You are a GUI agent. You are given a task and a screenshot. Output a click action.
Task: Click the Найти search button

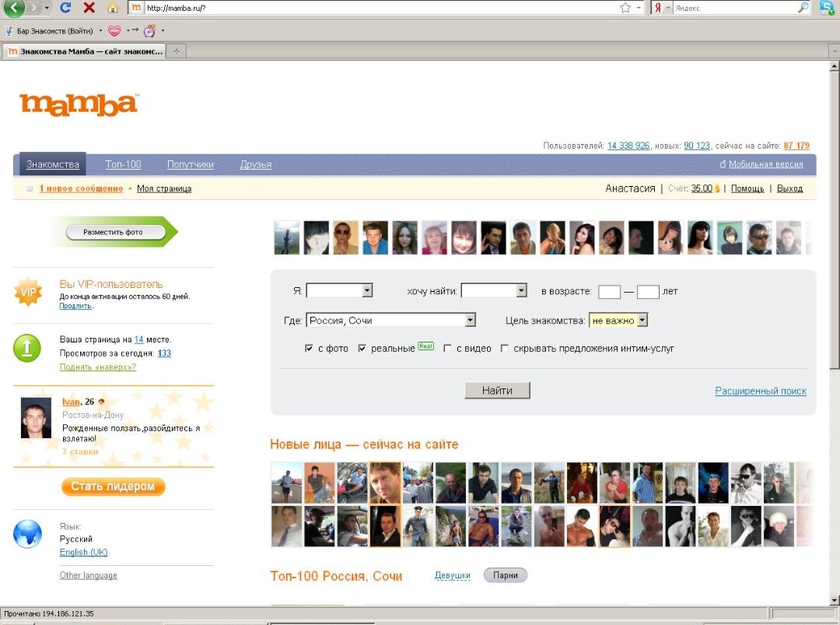tap(497, 390)
